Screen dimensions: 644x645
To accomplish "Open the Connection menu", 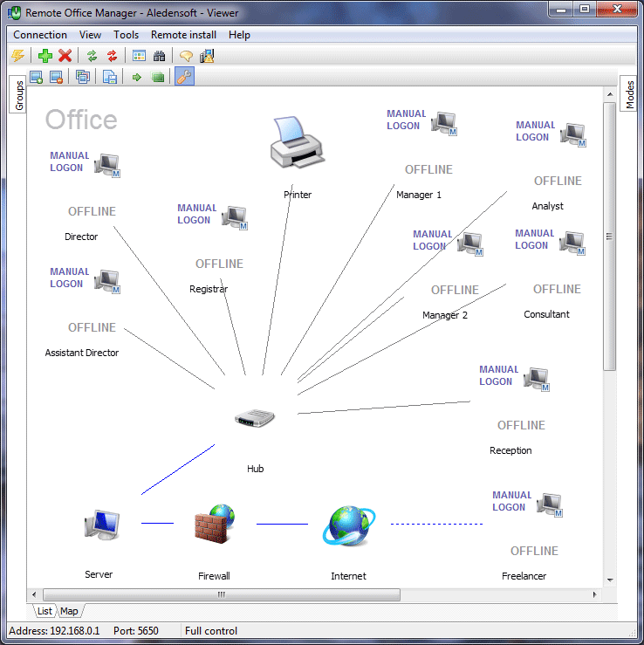I will point(40,35).
